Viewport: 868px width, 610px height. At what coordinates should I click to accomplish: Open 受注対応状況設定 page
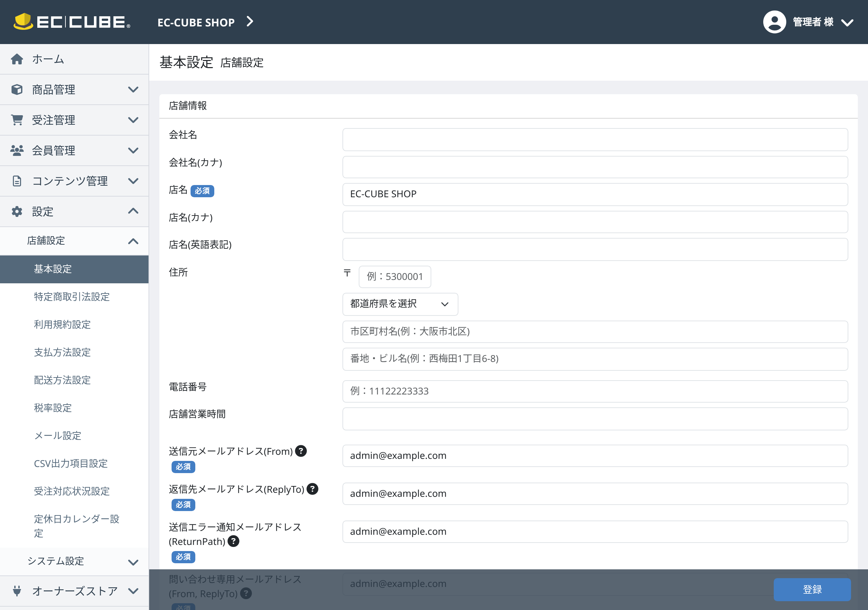[72, 491]
